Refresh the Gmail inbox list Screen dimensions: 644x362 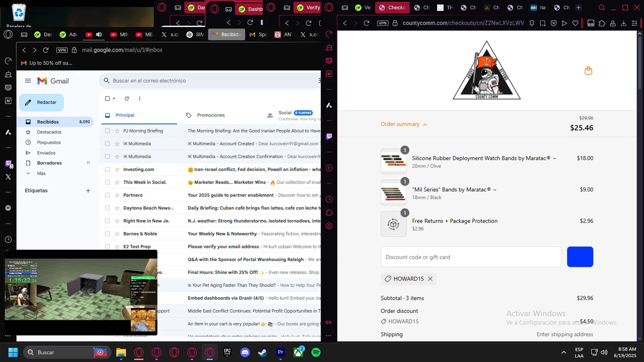point(127,99)
